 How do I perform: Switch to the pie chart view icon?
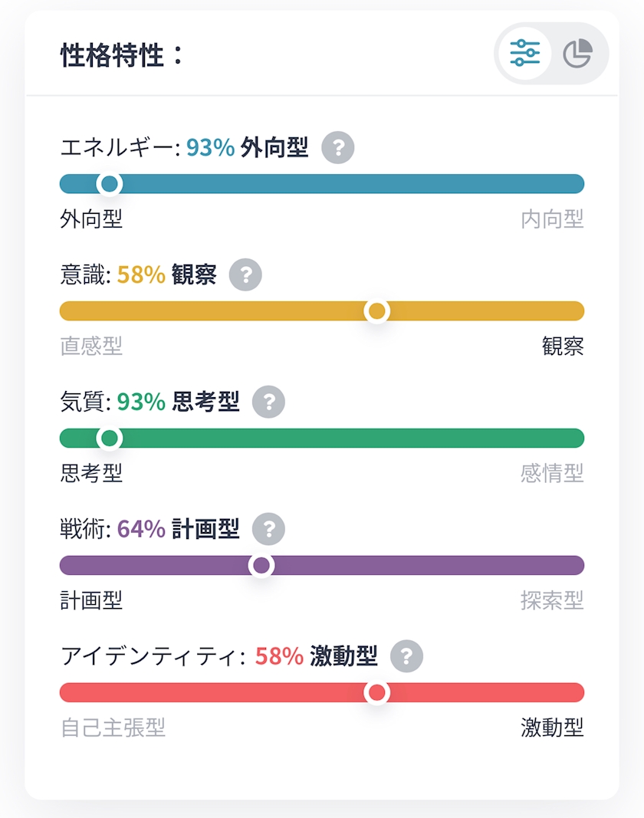pos(578,53)
